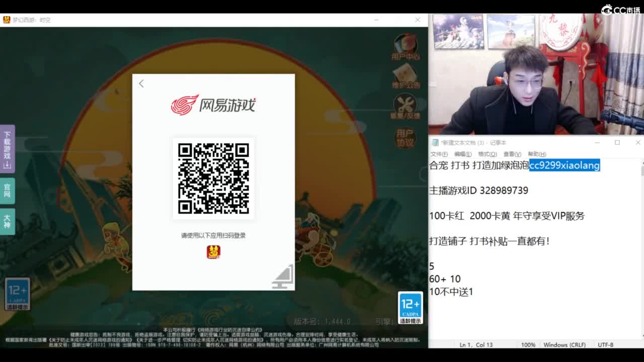Minimize the 梦幻西游 game window
The height and width of the screenshot is (362, 644).
pyautogui.click(x=377, y=20)
